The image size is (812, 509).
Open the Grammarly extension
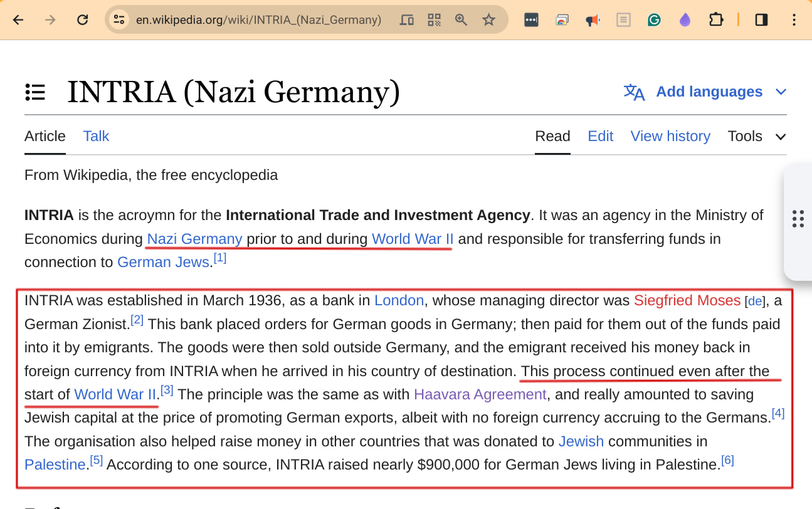(x=654, y=20)
